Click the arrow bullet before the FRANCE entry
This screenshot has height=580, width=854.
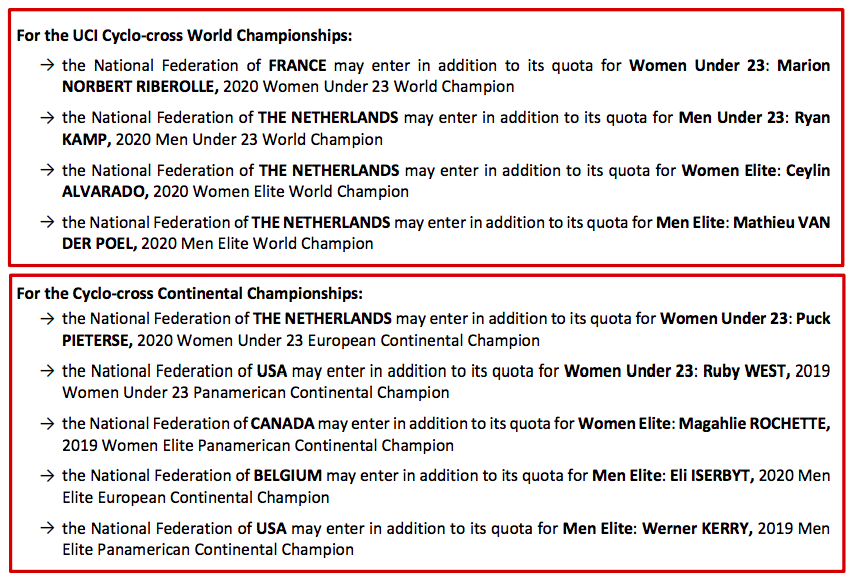point(47,66)
